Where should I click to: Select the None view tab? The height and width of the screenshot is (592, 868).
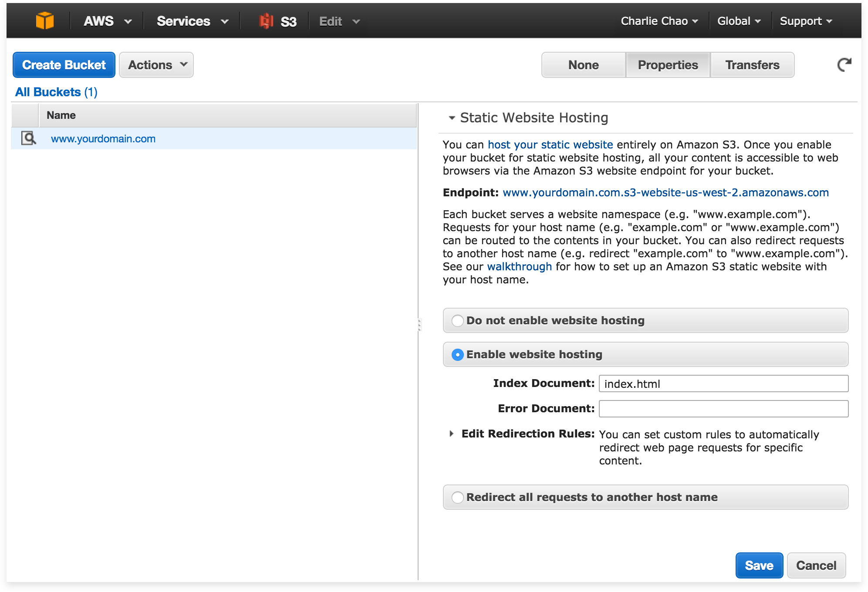pos(583,65)
